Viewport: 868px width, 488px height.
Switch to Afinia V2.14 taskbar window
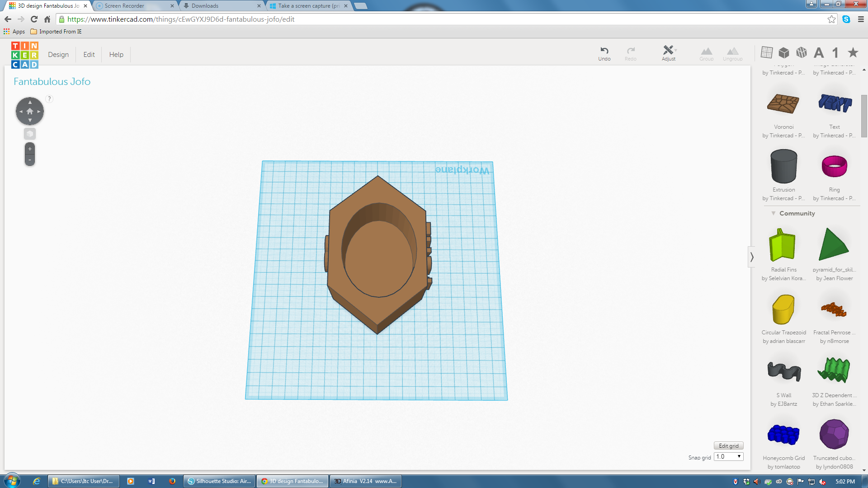pos(365,481)
